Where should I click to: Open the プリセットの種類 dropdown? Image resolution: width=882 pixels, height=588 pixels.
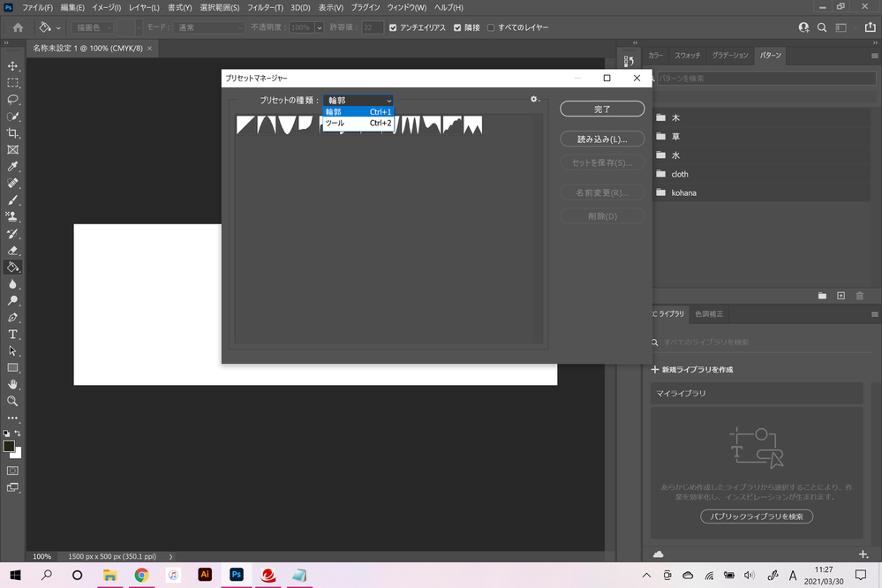point(358,100)
